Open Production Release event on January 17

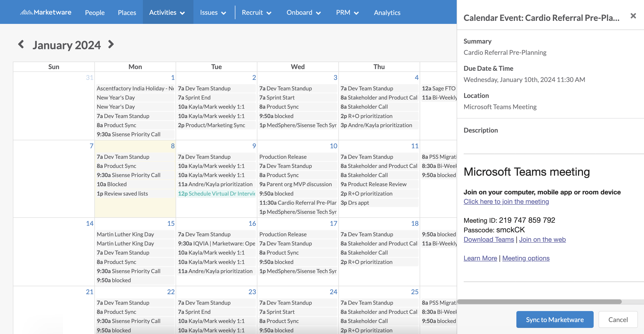[297, 234]
